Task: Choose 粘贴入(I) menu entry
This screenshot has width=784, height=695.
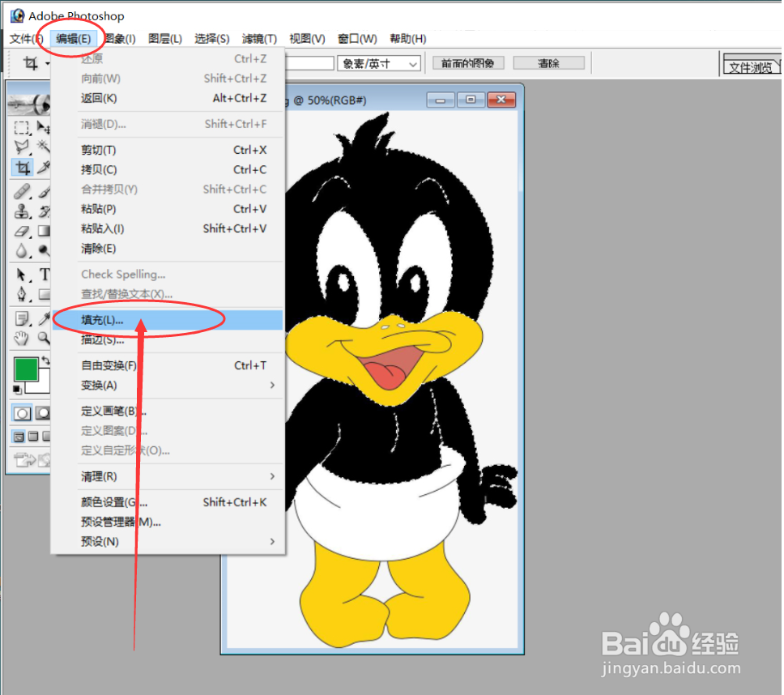Action: pos(168,228)
